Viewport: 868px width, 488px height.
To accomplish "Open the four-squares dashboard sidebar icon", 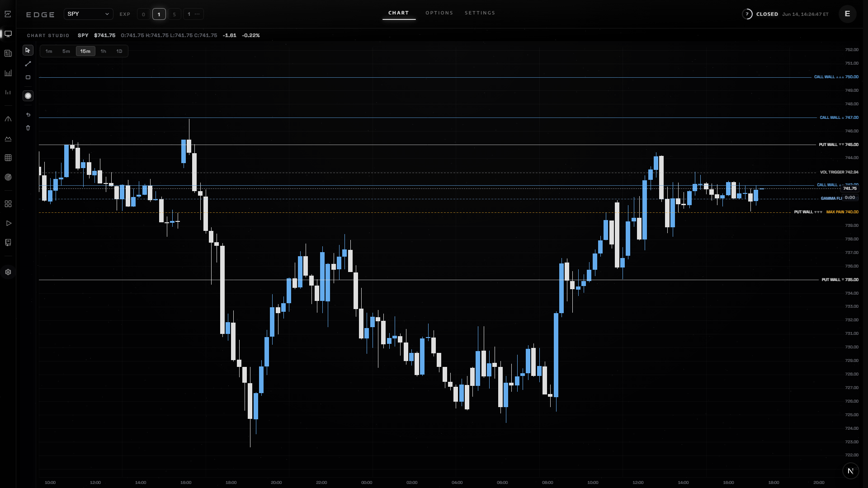I will pos(8,204).
